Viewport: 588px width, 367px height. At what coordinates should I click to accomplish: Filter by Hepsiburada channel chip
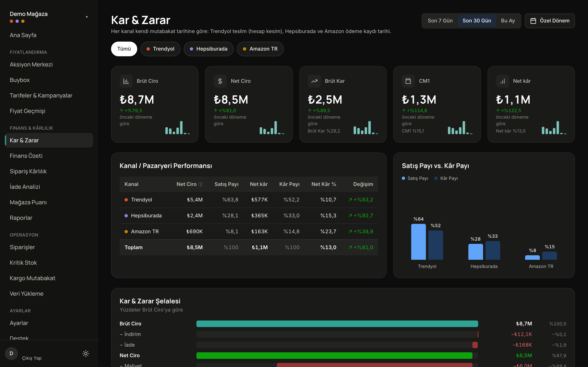(208, 49)
